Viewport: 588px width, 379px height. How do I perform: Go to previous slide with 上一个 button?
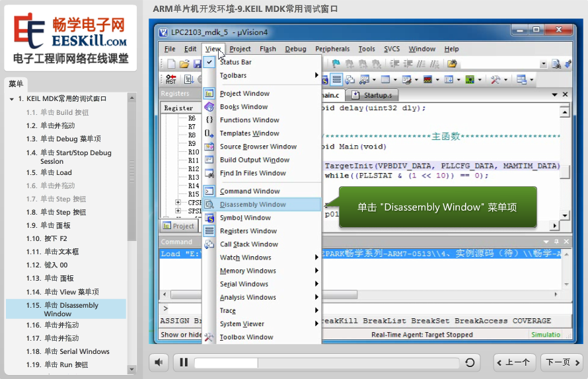[x=513, y=362]
